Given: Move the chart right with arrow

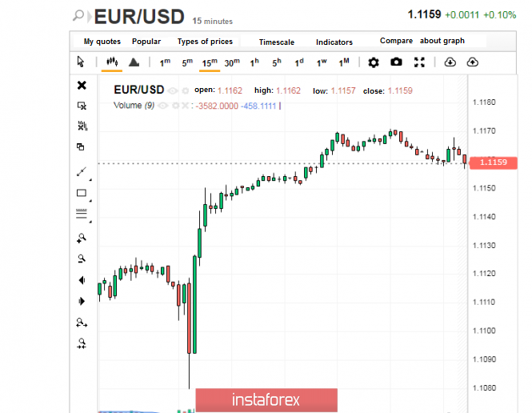Looking at the screenshot, I should tap(82, 301).
